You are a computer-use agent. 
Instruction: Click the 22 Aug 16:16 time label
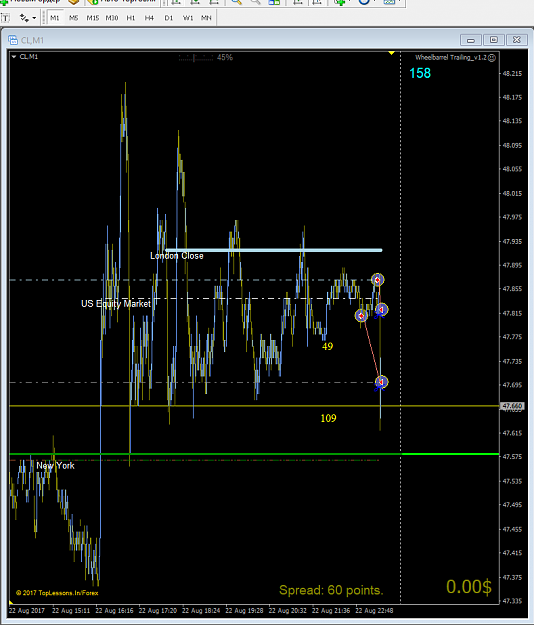(114, 611)
